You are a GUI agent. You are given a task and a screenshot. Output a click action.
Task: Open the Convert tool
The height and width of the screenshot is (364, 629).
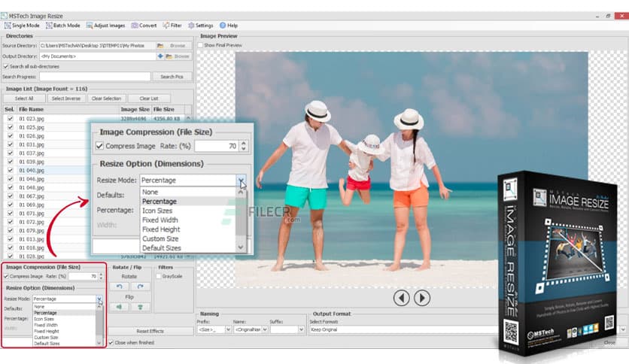pos(144,26)
